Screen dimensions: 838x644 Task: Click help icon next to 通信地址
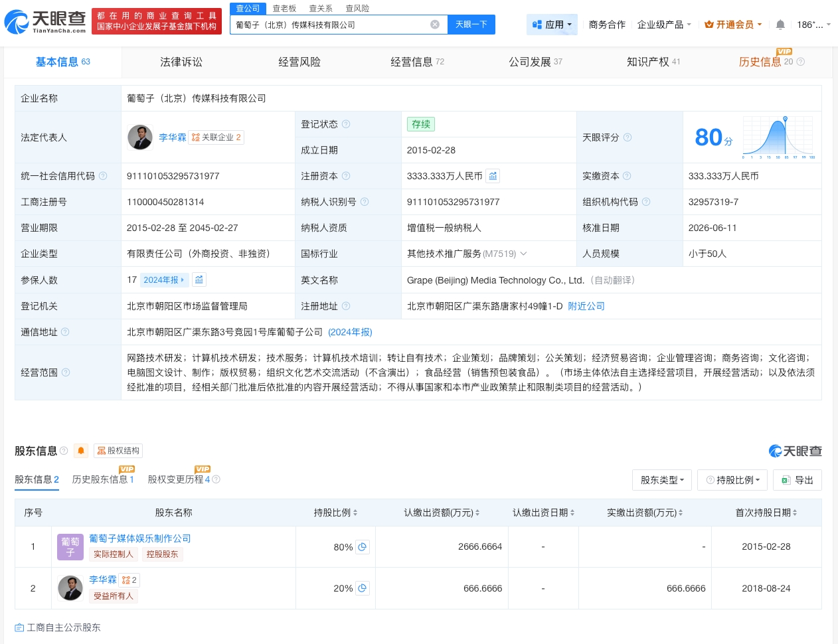65,332
